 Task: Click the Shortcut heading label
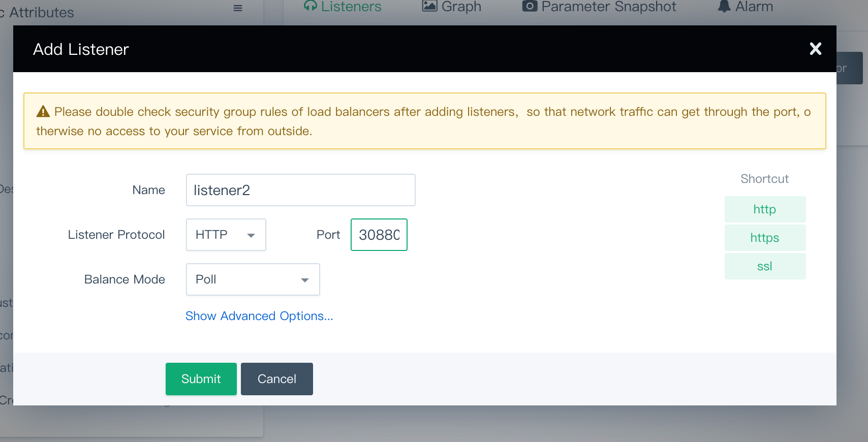[764, 179]
